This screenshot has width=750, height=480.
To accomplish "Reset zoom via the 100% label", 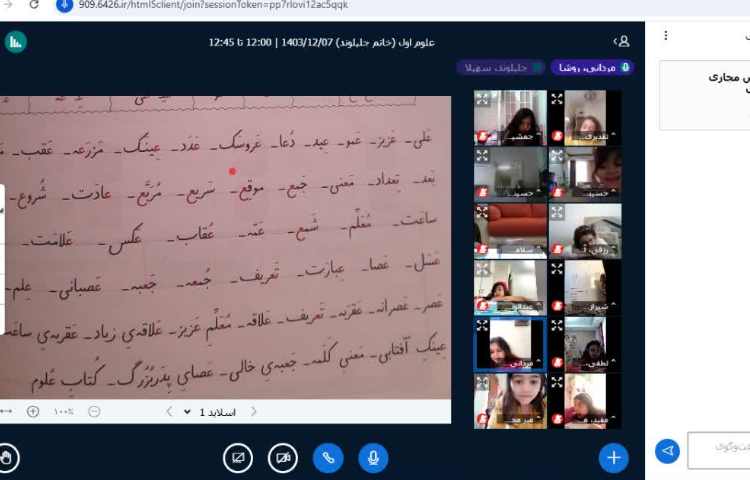I will click(x=64, y=411).
